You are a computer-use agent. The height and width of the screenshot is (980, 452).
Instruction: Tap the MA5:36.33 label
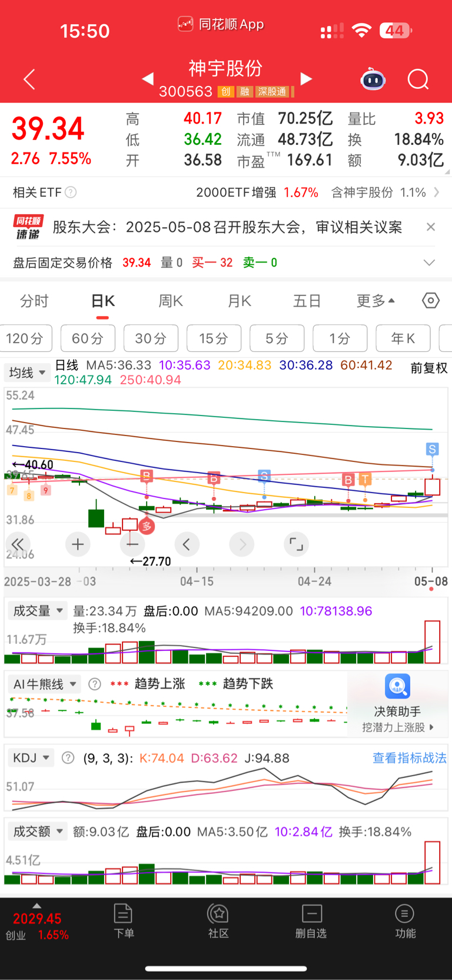tap(119, 365)
